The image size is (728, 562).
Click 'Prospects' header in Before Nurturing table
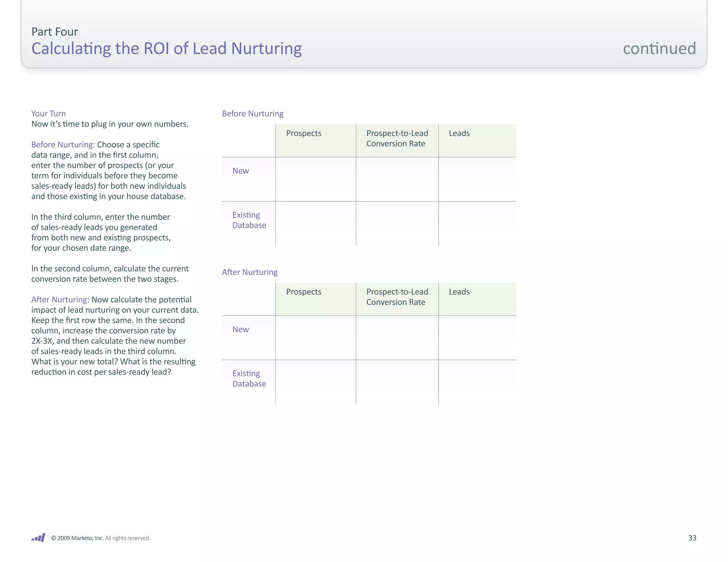[x=304, y=133]
